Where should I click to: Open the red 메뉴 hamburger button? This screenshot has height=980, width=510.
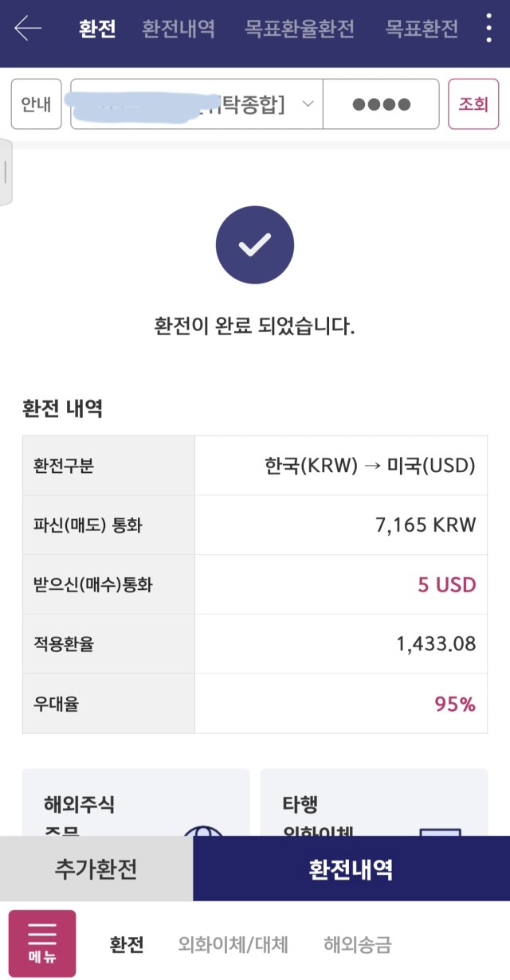coord(42,943)
